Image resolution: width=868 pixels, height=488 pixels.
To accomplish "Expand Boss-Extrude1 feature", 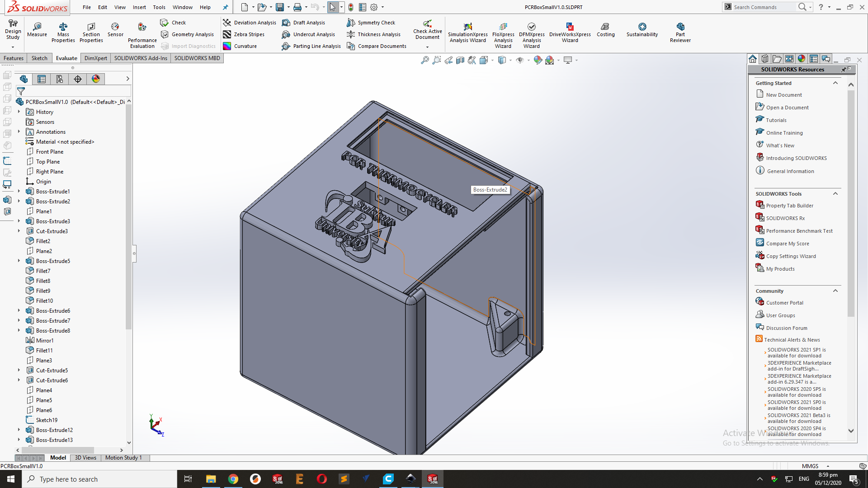I will point(19,191).
